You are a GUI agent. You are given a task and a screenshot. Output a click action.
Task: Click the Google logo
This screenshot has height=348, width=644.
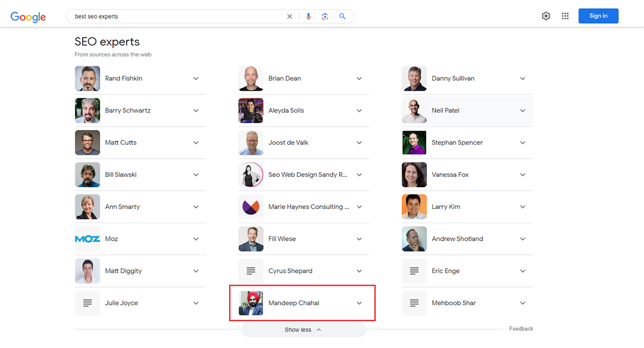28,17
